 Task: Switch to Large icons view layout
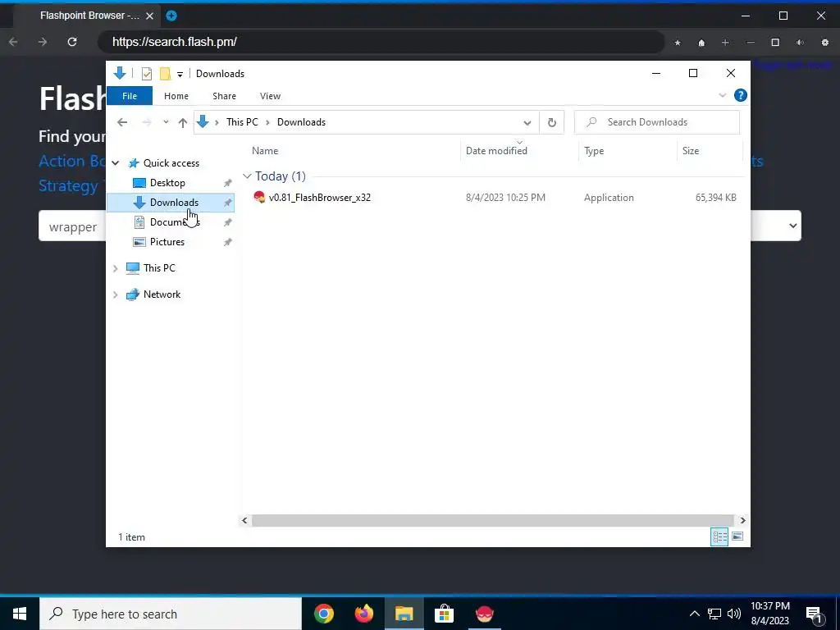tap(737, 536)
